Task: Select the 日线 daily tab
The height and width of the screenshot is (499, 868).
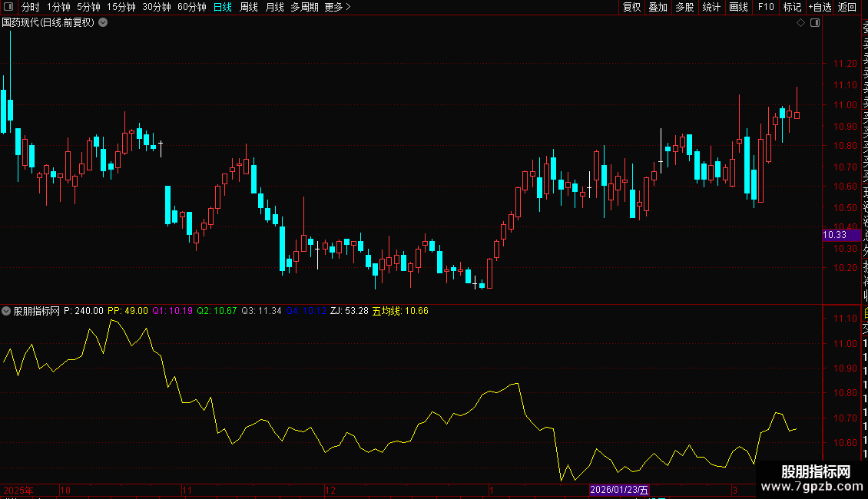Action: (223, 7)
